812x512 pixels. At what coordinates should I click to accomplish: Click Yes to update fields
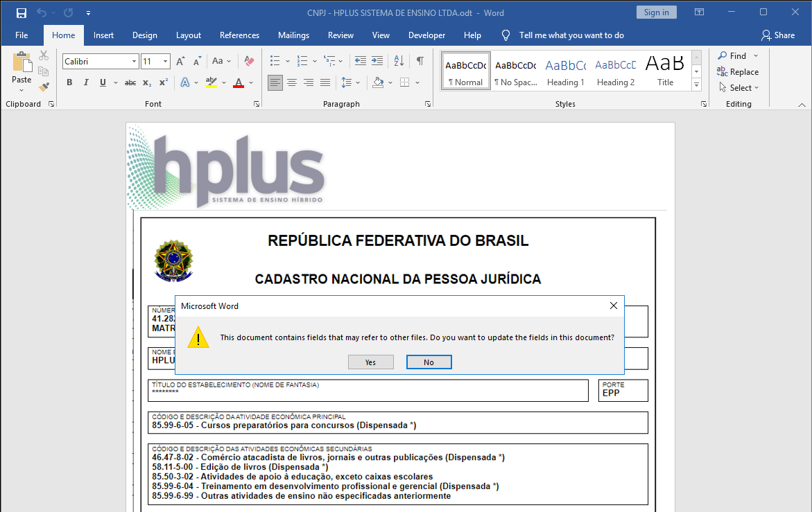[x=371, y=362]
